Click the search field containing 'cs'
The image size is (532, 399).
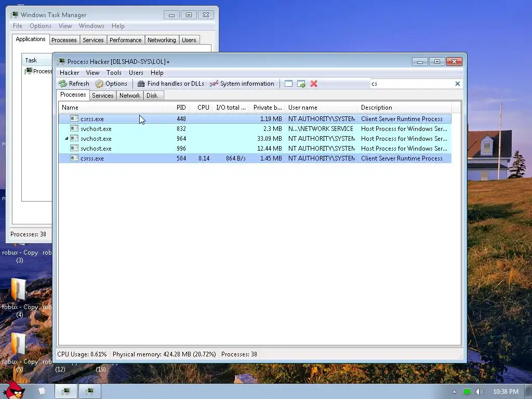pos(411,84)
